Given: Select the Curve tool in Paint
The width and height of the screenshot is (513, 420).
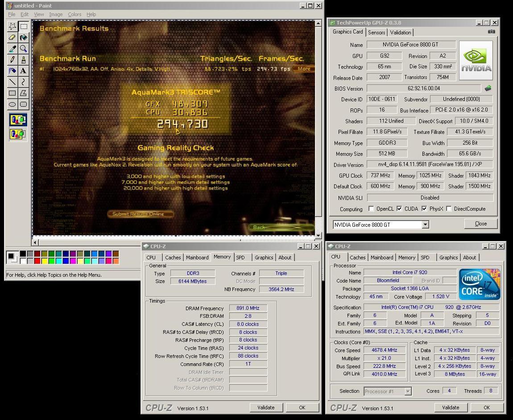Looking at the screenshot, I should click(24, 82).
